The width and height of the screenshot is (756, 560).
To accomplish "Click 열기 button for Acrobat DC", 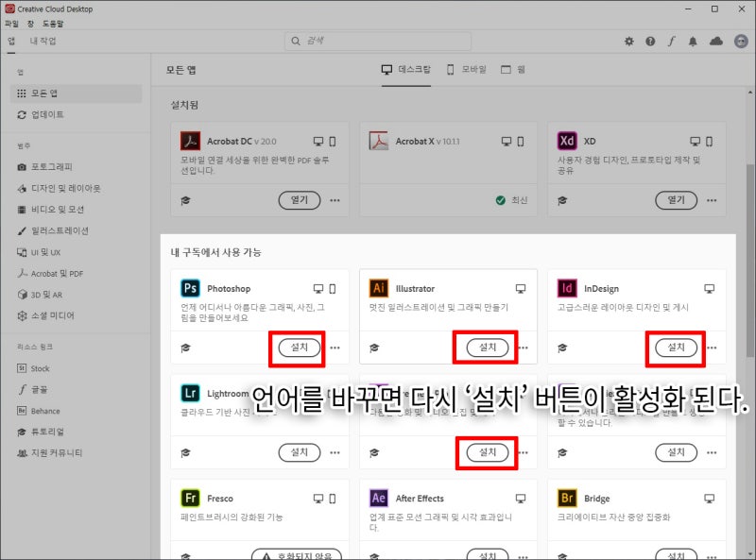I will 300,200.
